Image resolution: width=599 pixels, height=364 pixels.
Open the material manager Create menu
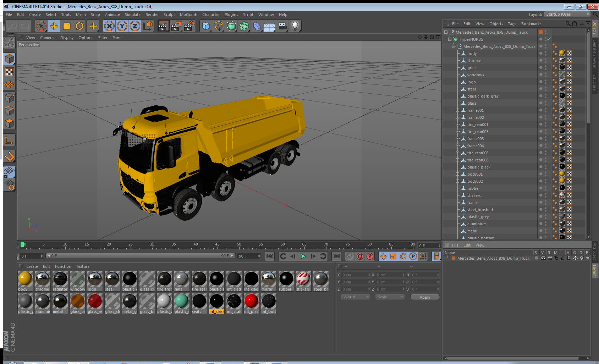point(32,266)
